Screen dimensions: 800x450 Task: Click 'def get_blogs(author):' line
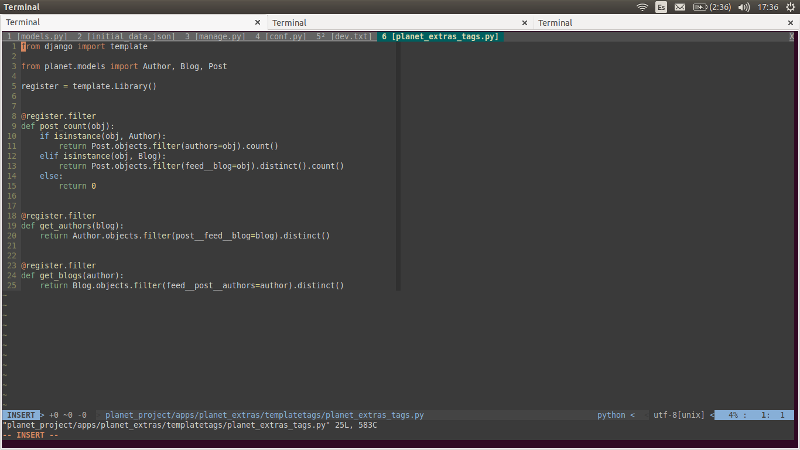(x=72, y=276)
